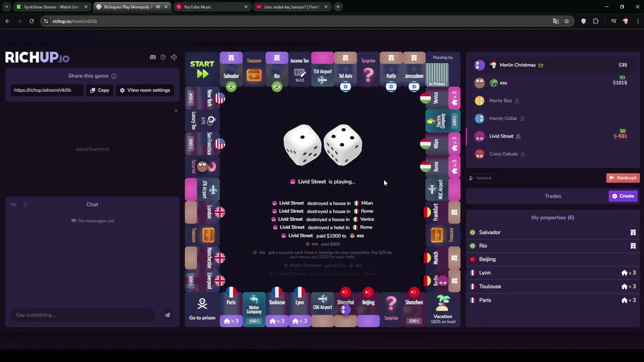
Task: Click the top Surprise question mark tile
Action: tap(368, 70)
